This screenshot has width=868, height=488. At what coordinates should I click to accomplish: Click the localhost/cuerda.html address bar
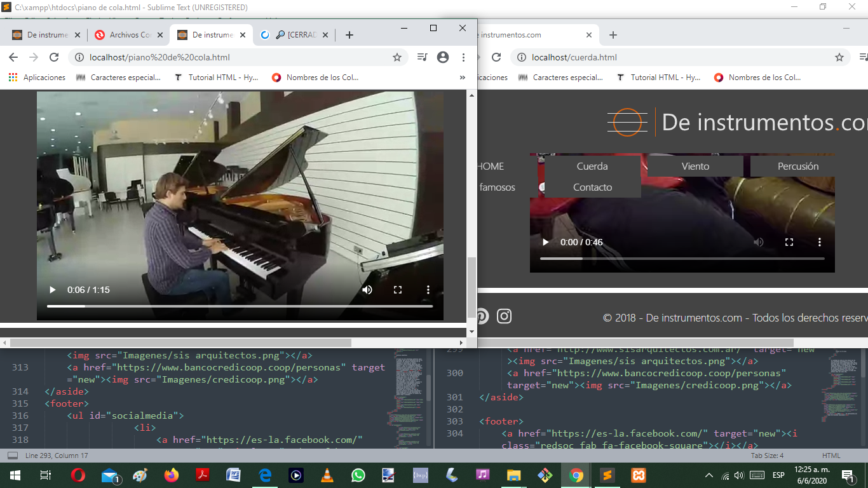[x=681, y=57]
